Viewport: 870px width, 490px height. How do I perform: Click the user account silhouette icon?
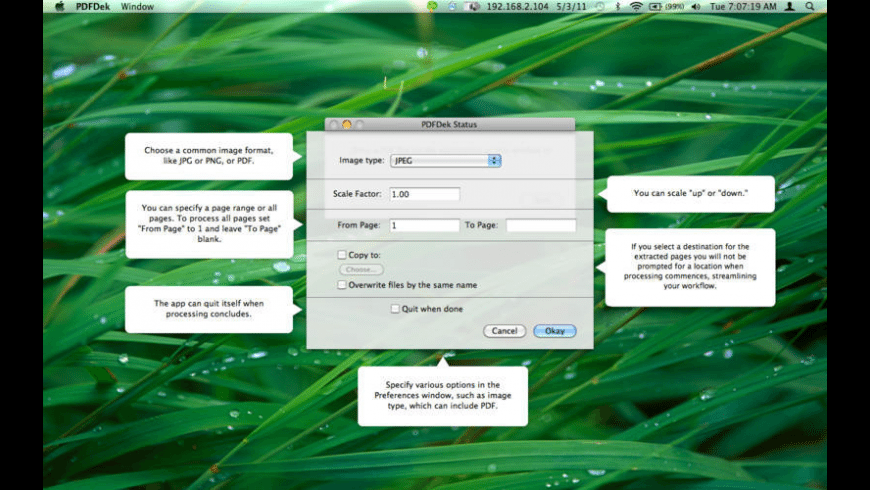(789, 6)
